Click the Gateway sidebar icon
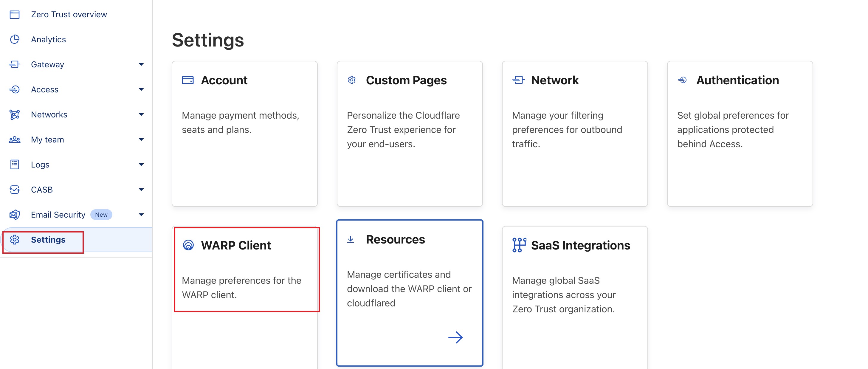Viewport: 868px width, 369px height. (15, 64)
